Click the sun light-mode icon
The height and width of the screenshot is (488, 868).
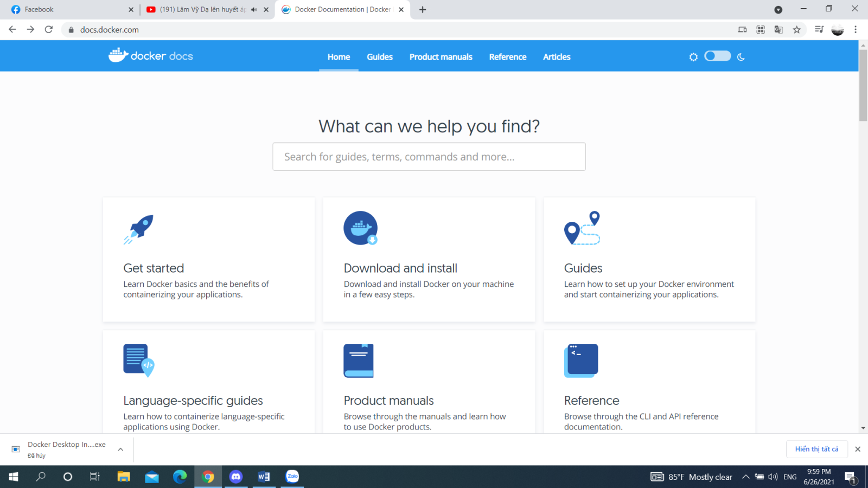[693, 57]
